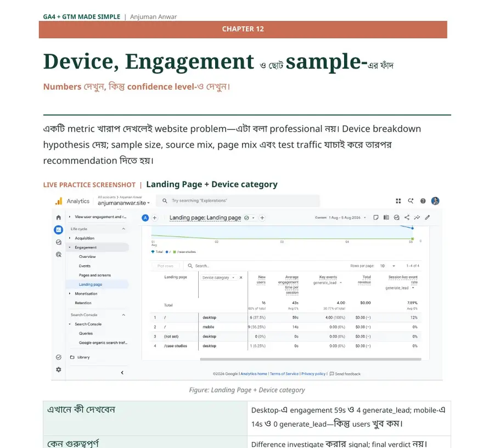Click the /case-studies landing page cell
This screenshot has width=494, height=448.
coord(176,346)
